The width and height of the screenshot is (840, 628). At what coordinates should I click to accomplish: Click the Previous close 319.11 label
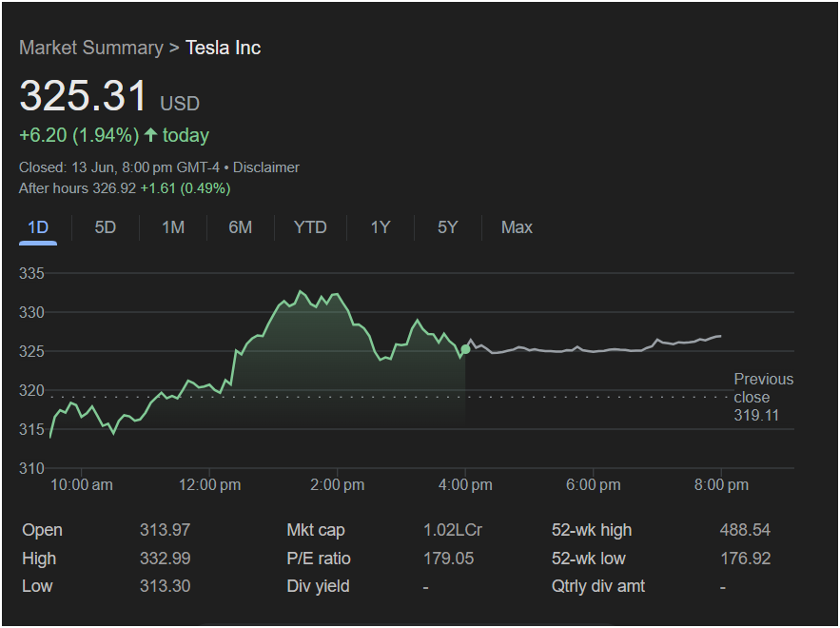coord(763,397)
